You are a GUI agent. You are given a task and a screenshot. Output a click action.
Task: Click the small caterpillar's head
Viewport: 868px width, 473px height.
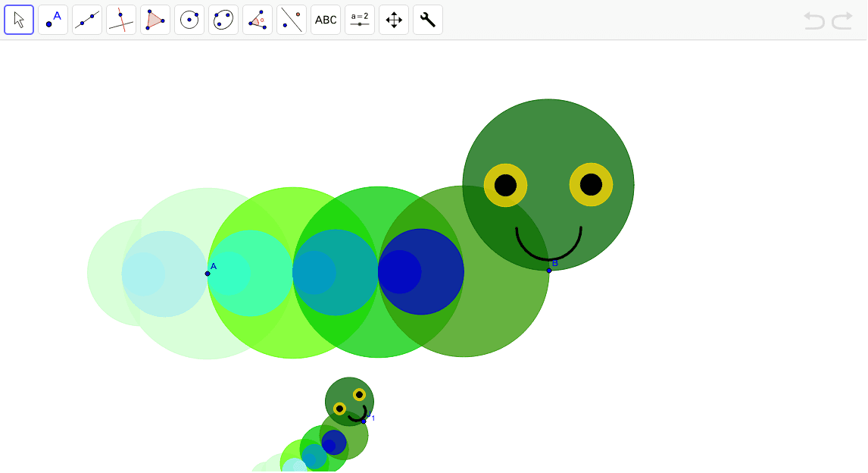click(349, 402)
